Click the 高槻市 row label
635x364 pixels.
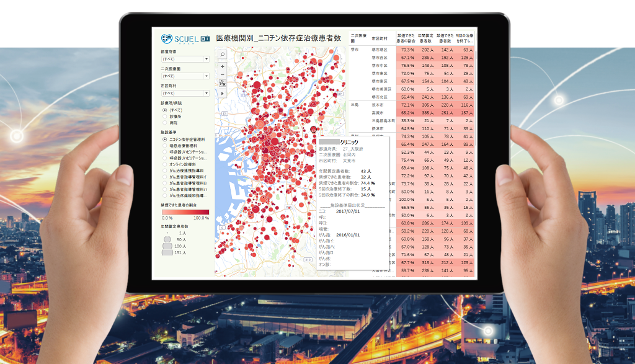pos(376,113)
